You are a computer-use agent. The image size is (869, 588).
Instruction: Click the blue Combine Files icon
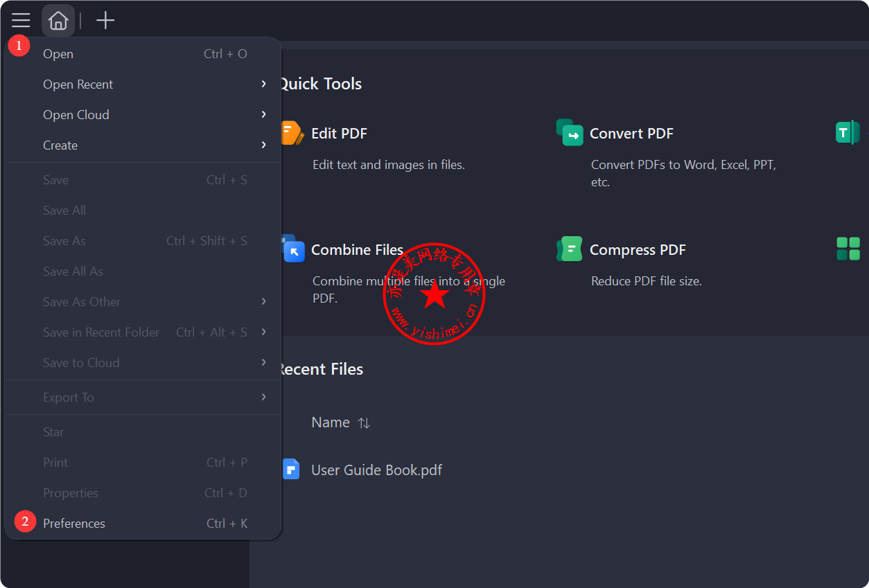pyautogui.click(x=292, y=249)
